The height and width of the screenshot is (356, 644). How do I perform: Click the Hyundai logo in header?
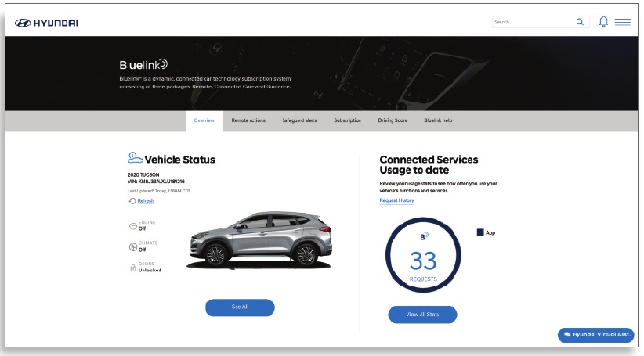[46, 23]
